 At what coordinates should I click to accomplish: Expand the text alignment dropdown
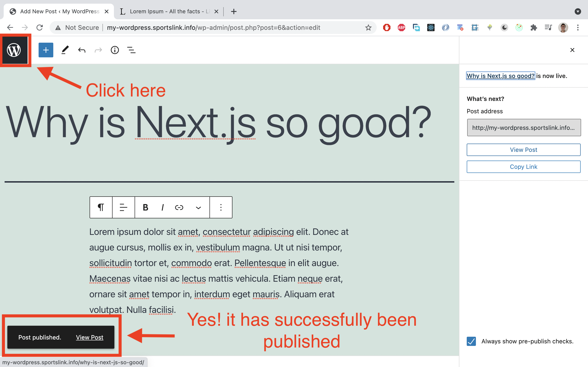pyautogui.click(x=123, y=207)
